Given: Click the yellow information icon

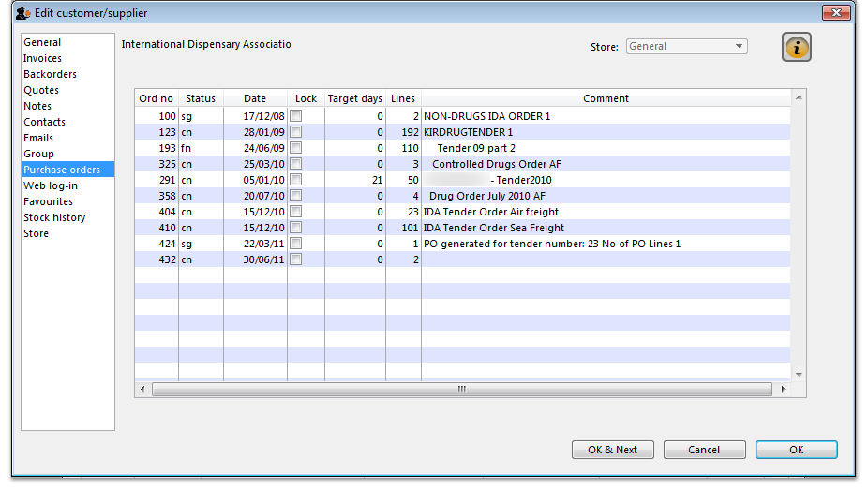Looking at the screenshot, I should pos(796,48).
